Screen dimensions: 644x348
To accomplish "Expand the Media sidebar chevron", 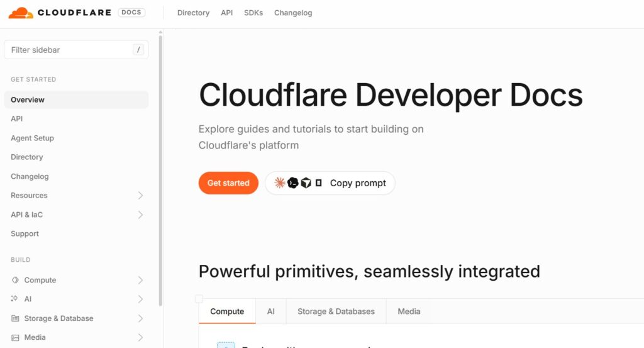I will [x=140, y=337].
